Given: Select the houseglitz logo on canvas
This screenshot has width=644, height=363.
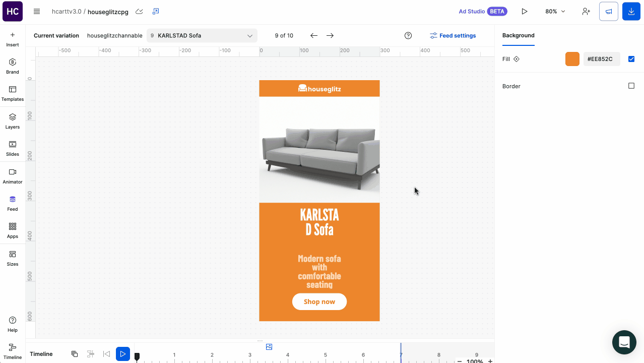Looking at the screenshot, I should pos(319,89).
